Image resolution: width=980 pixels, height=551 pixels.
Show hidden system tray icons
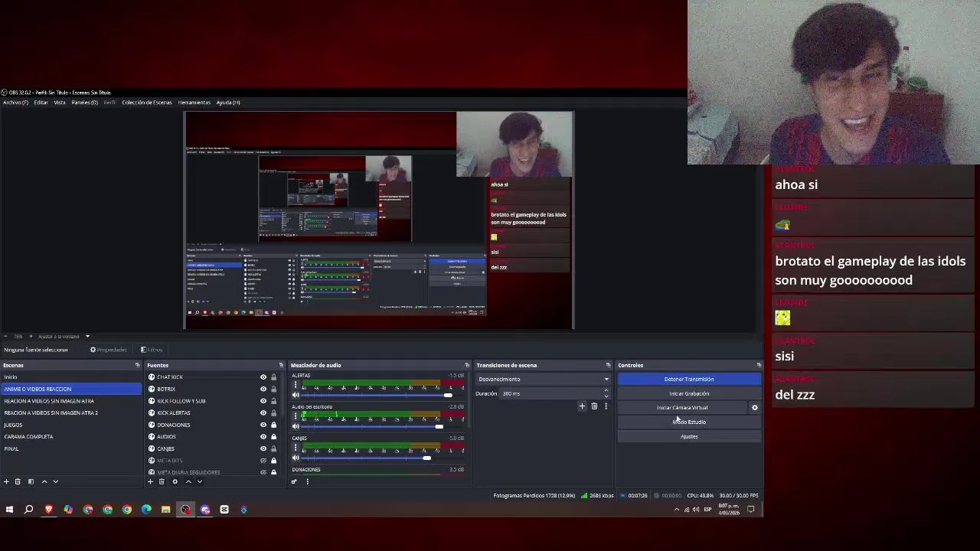[x=676, y=510]
